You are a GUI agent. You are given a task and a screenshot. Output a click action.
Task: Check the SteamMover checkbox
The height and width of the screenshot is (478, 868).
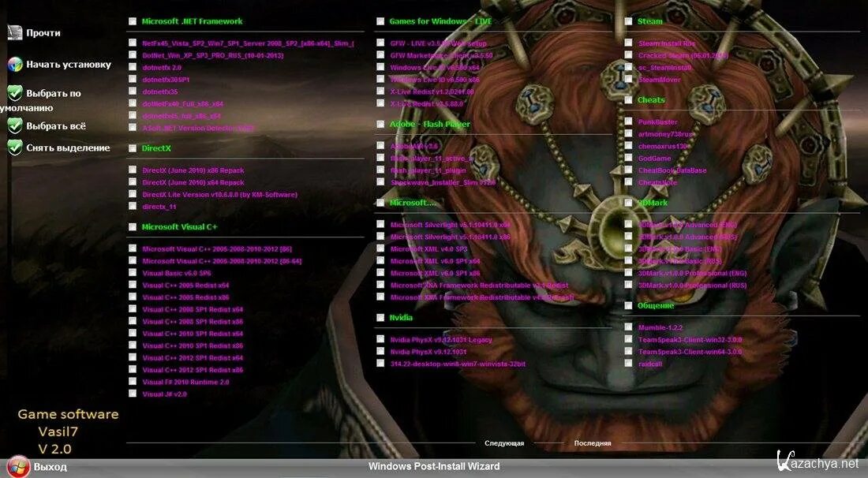tap(628, 79)
